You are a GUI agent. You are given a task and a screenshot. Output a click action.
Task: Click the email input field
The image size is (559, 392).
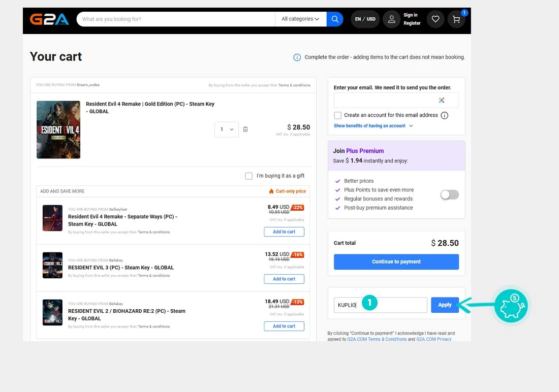(396, 101)
